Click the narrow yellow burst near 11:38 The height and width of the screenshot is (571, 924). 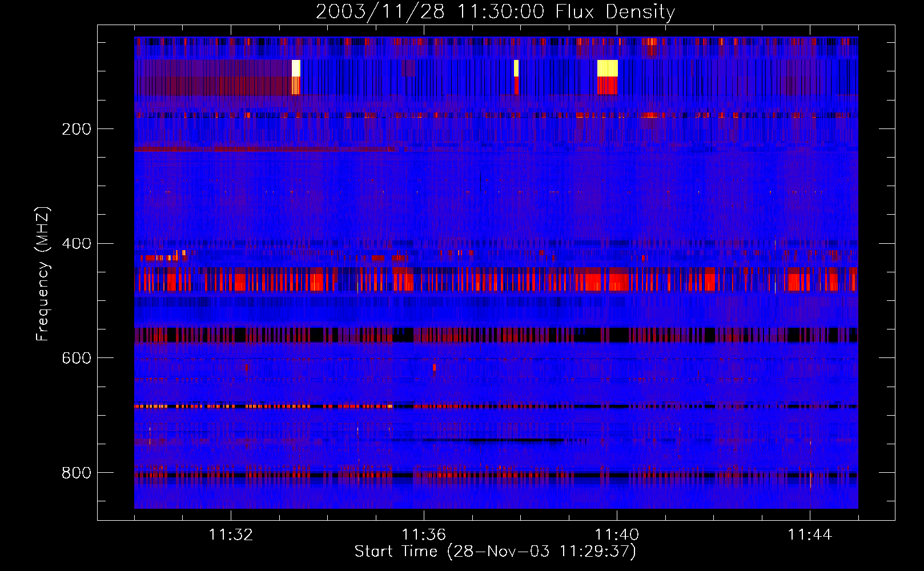tap(516, 68)
